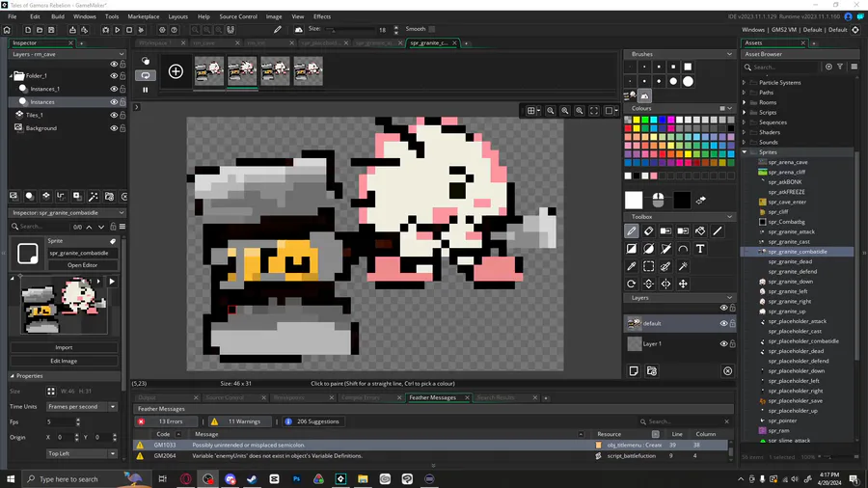Expand the Scripts folder

[745, 112]
